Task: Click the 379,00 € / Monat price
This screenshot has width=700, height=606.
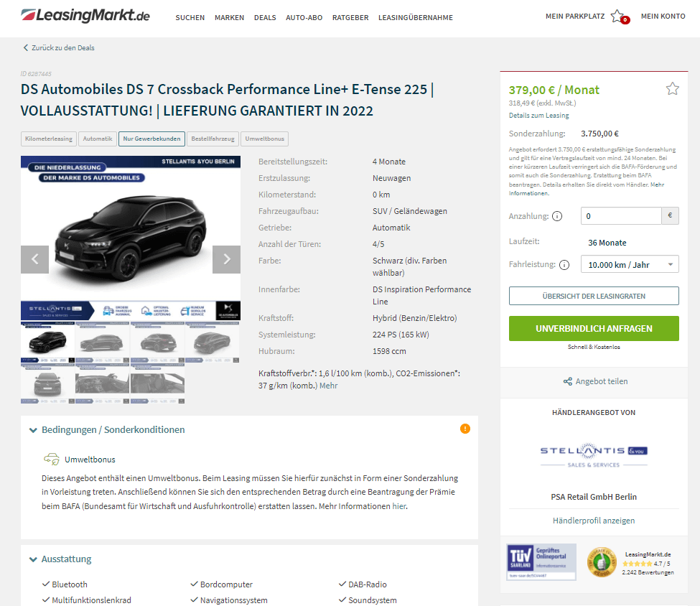Action: [554, 90]
